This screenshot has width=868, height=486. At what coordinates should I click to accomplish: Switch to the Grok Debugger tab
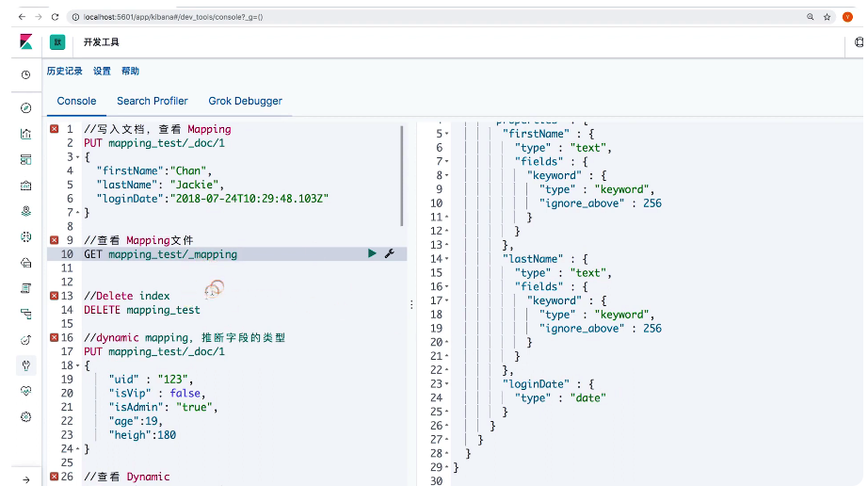pos(245,101)
